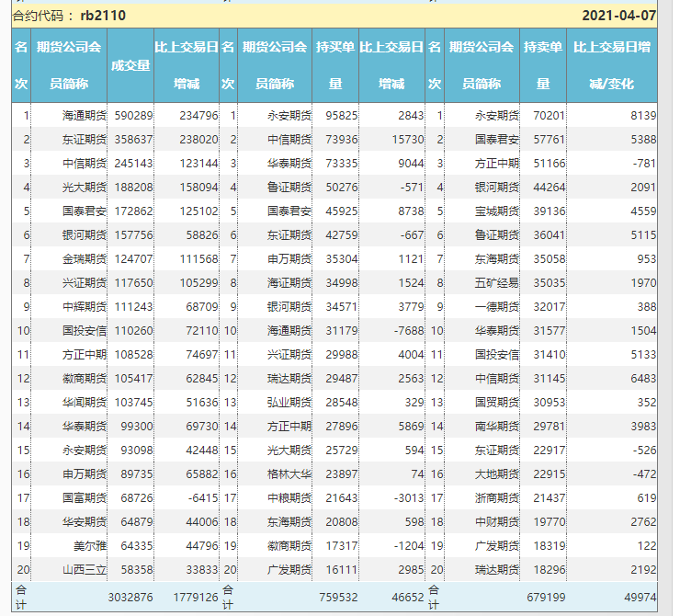Click volume change 234796
The width and height of the screenshot is (680, 616).
199,116
